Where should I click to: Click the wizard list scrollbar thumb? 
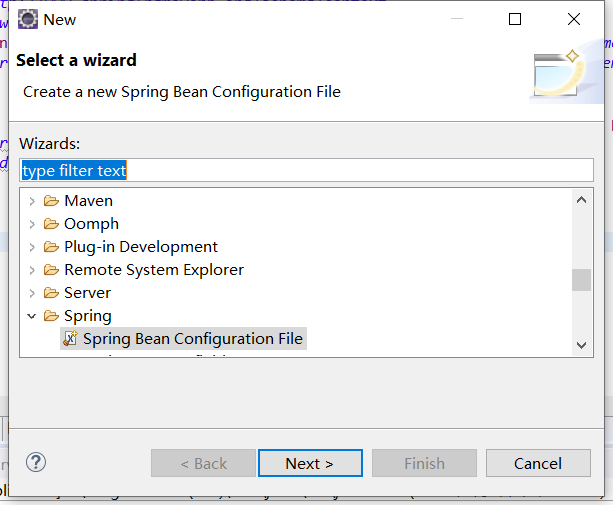pos(581,280)
